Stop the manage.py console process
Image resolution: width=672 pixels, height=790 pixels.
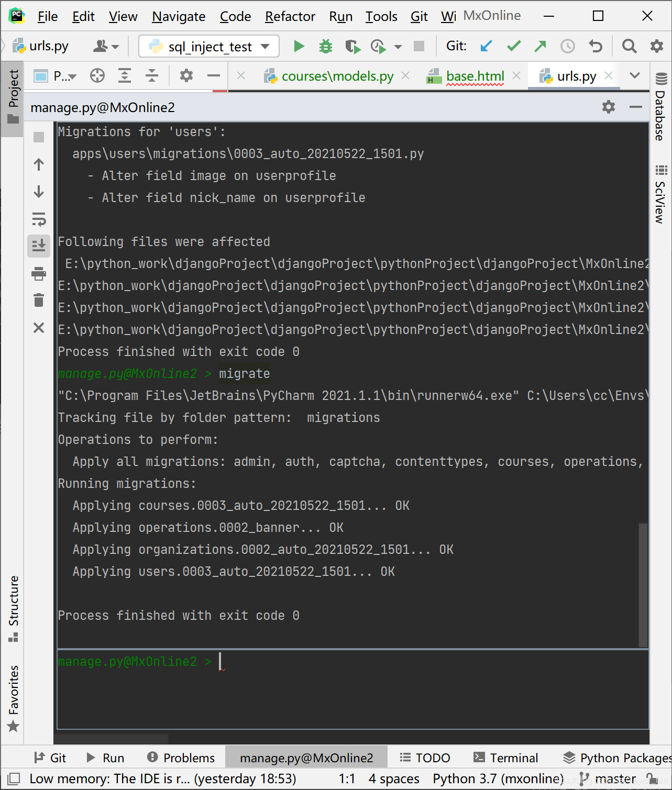(x=39, y=137)
